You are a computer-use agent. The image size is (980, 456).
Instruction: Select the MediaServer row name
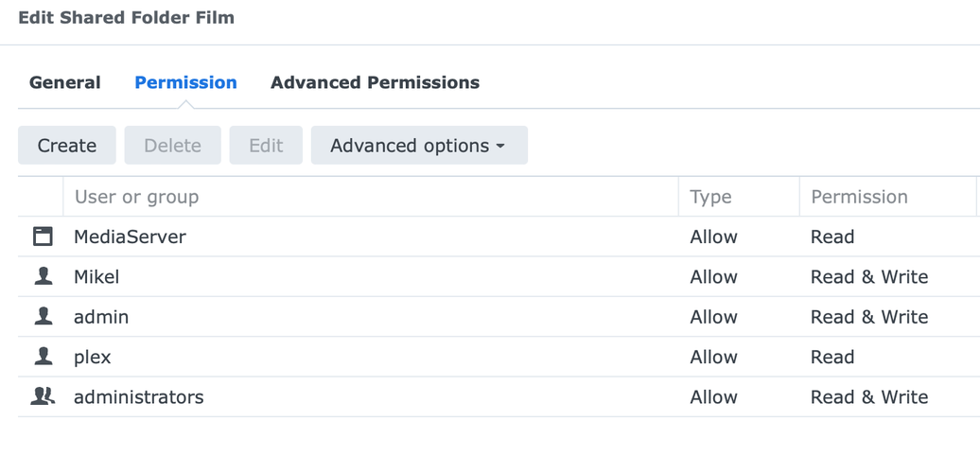130,237
